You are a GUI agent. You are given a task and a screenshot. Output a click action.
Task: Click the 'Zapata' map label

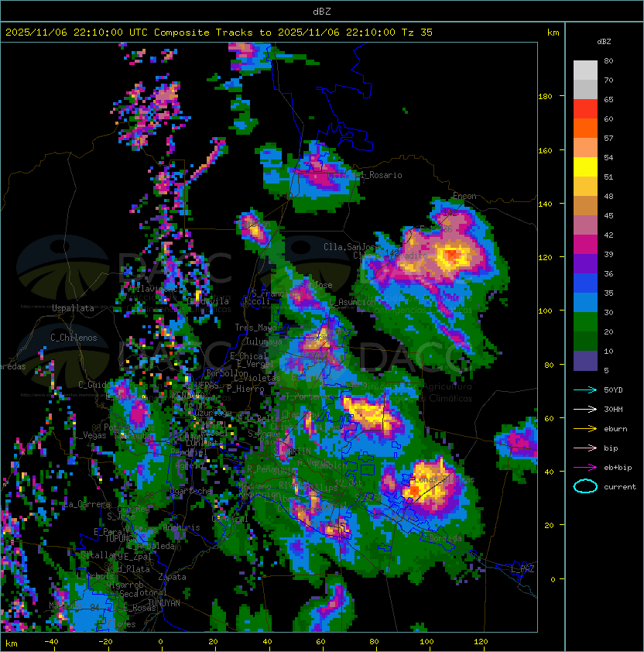pyautogui.click(x=172, y=577)
